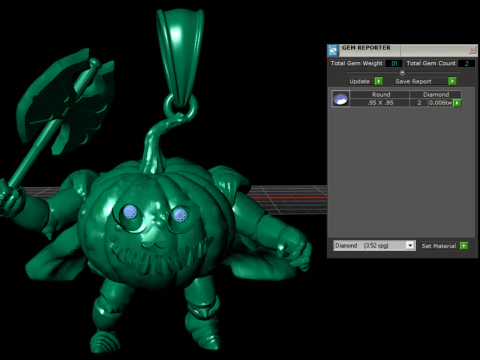Click the Save Report label
Viewport: 480px width, 360px height.
(413, 81)
